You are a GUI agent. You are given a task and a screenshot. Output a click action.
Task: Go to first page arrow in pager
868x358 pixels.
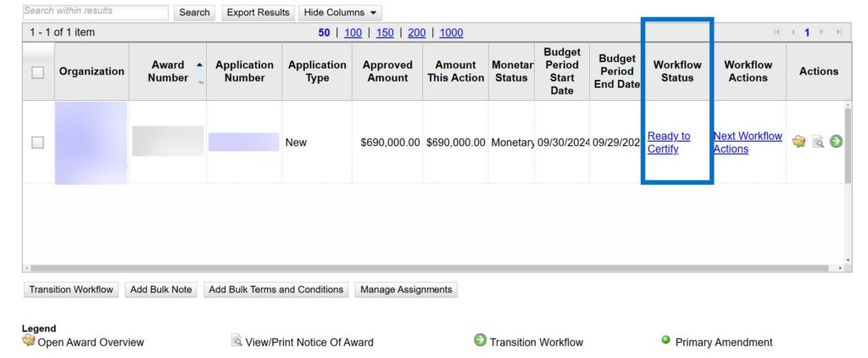[777, 32]
